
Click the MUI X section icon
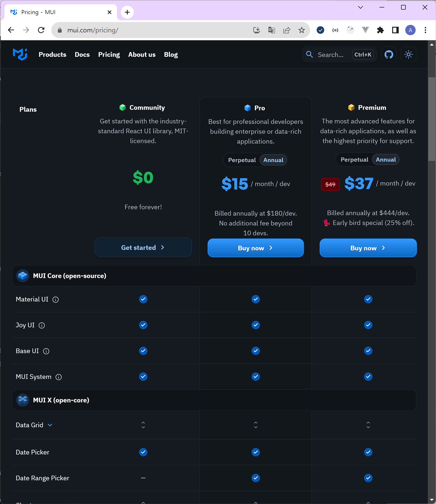click(23, 400)
